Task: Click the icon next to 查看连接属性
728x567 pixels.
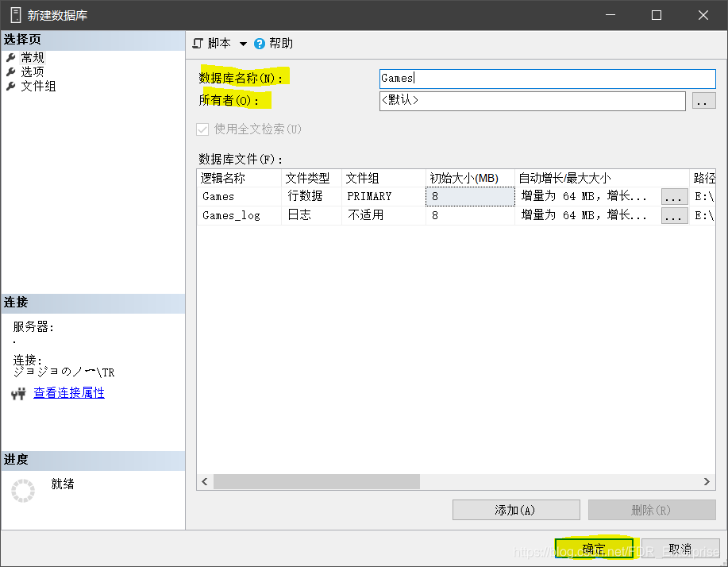Action: click(x=17, y=392)
